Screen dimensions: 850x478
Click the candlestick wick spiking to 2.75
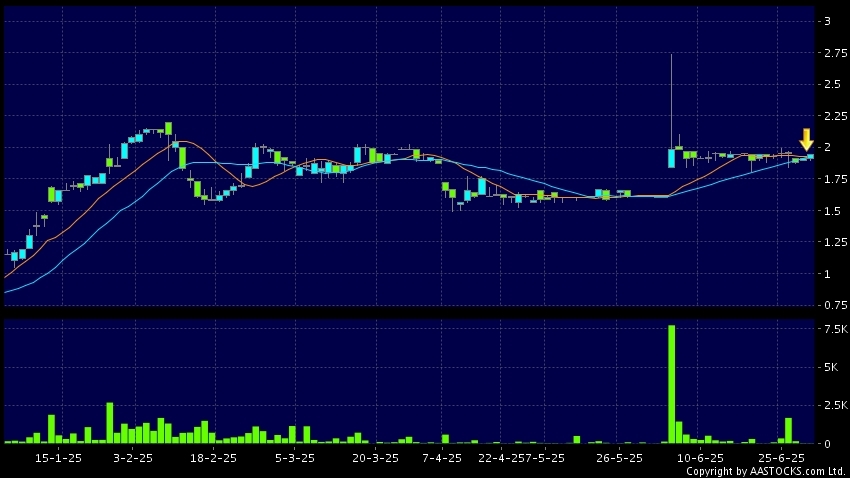(671, 100)
